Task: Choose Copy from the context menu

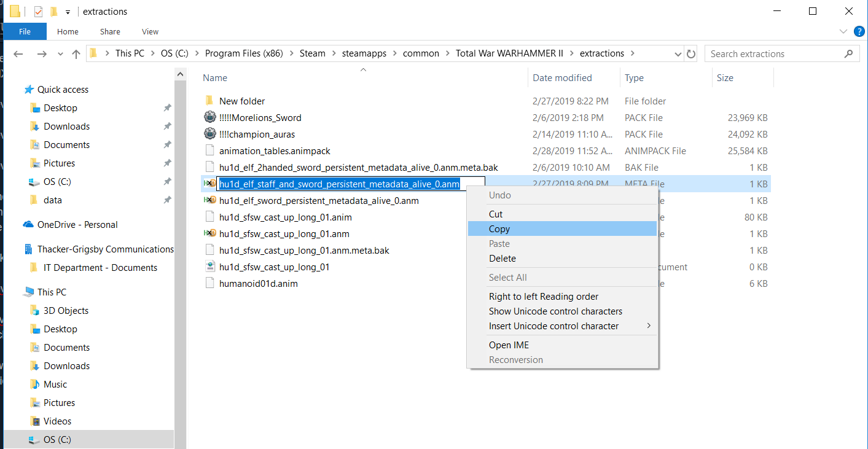Action: click(x=499, y=229)
